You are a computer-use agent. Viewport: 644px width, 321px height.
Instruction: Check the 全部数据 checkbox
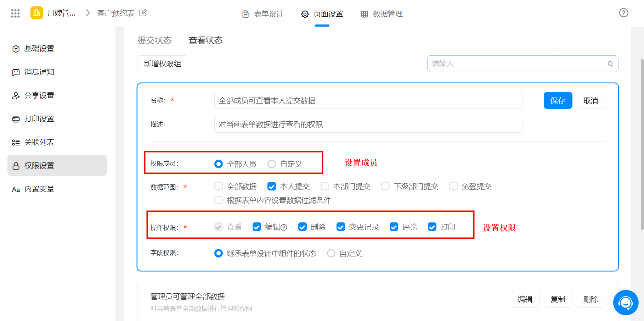pyautogui.click(x=219, y=186)
